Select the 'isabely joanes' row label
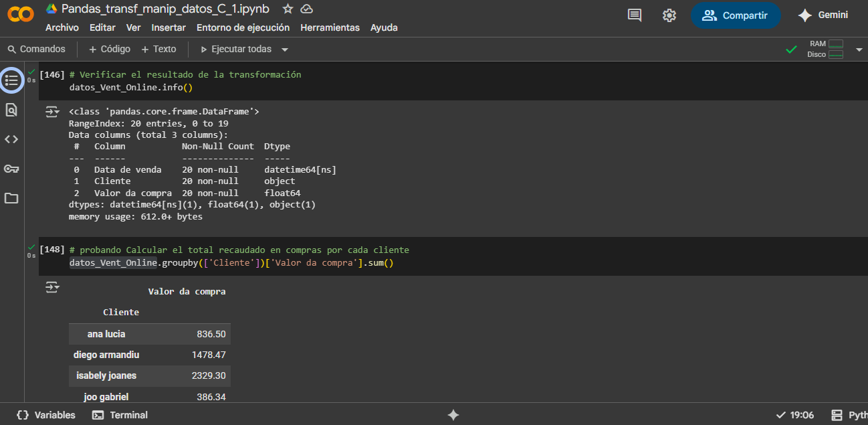Screen dimensions: 868x425 (x=106, y=375)
